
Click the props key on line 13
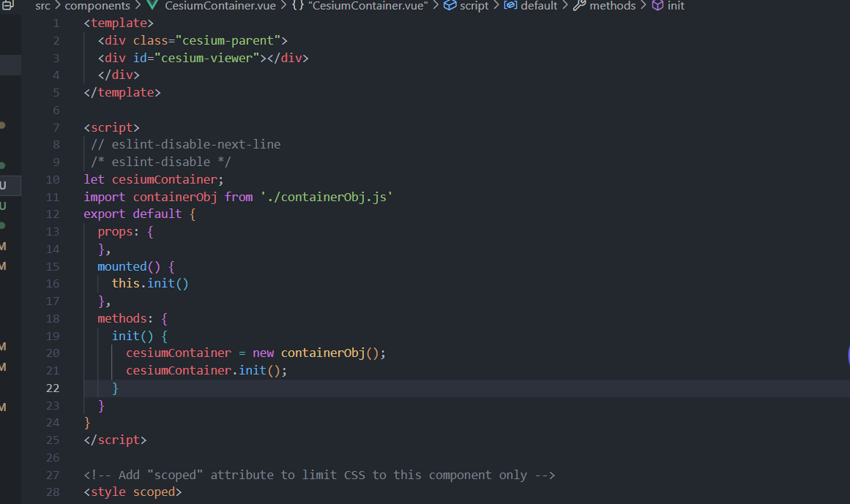pos(115,232)
